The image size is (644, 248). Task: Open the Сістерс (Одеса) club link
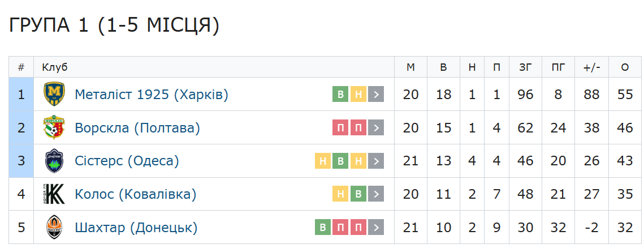(127, 161)
